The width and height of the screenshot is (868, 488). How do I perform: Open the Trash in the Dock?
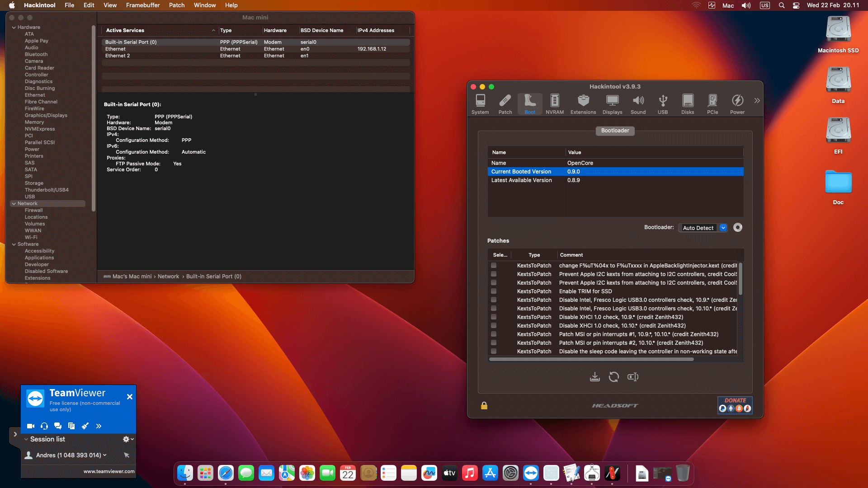pos(683,473)
